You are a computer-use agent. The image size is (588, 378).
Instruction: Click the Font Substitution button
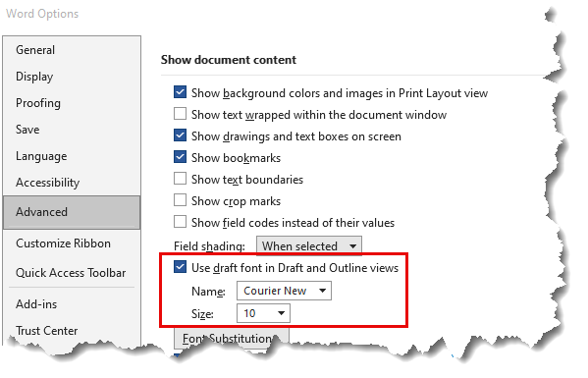232,339
